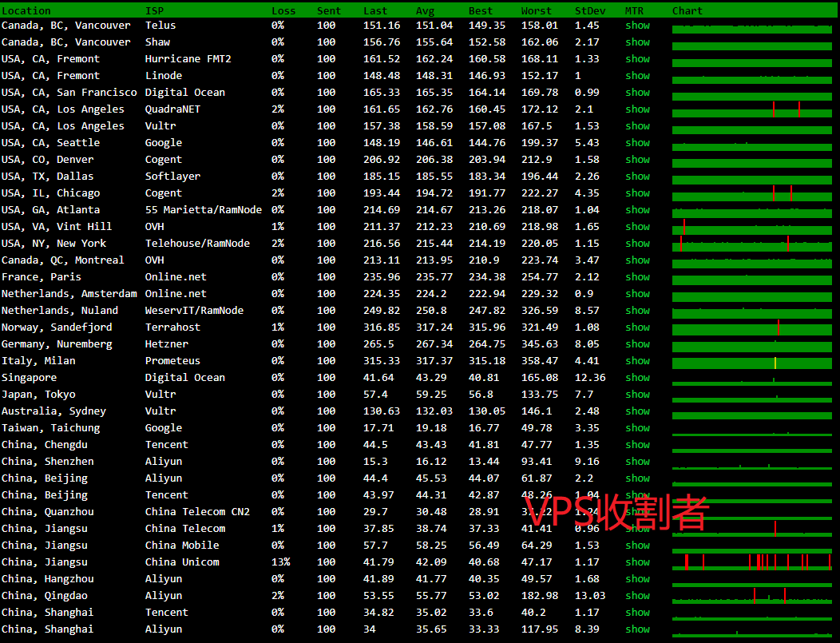
Task: Show MTR for Singapore Digital Ocean
Action: [637, 378]
